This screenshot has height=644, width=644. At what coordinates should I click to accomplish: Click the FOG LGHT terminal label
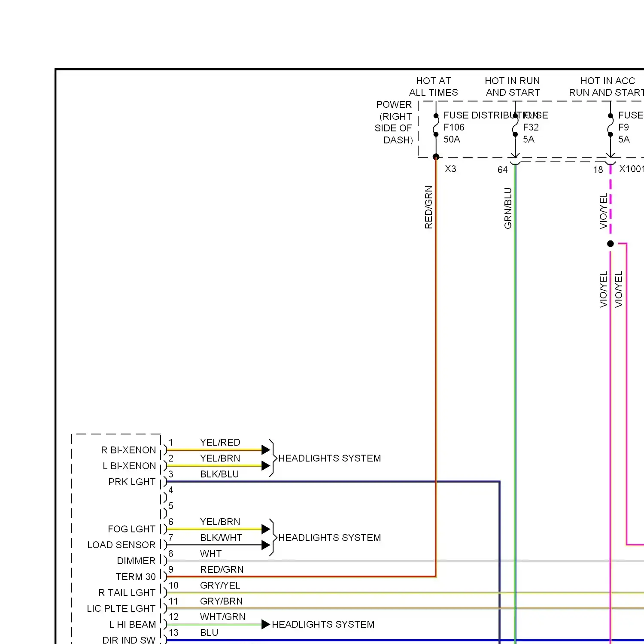click(x=131, y=529)
